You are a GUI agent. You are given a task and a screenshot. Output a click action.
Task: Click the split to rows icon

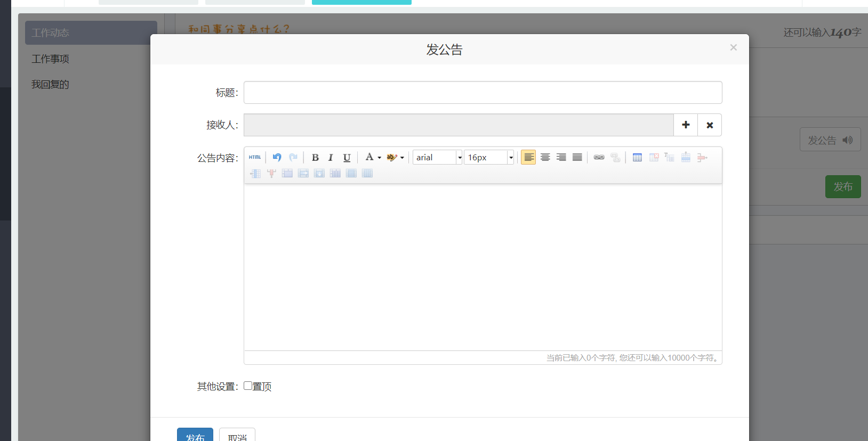tap(351, 173)
